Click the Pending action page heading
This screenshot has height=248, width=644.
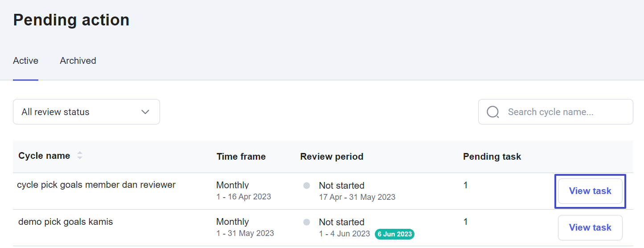[x=71, y=20]
